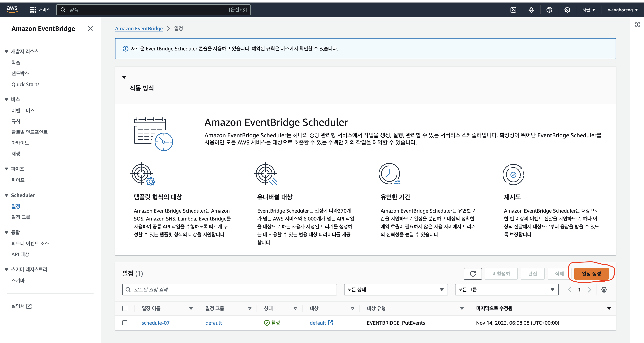The width and height of the screenshot is (644, 343).
Task: Open the info panel icon at right edge
Action: (638, 24)
